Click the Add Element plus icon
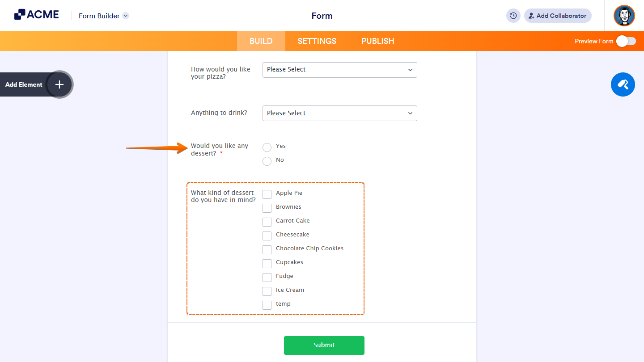The height and width of the screenshot is (362, 644). tap(59, 84)
